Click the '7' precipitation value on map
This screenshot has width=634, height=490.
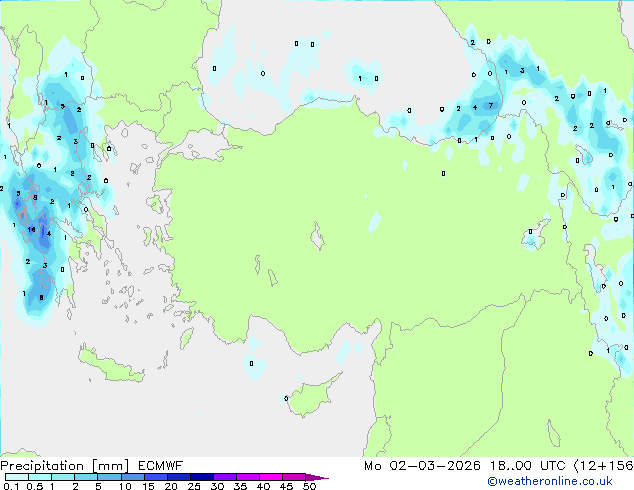(491, 106)
